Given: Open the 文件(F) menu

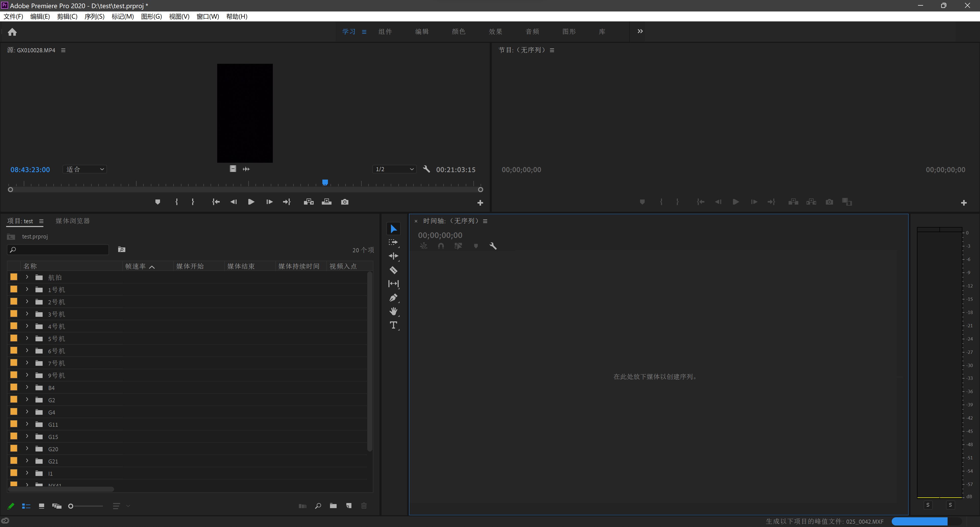Looking at the screenshot, I should coord(13,16).
